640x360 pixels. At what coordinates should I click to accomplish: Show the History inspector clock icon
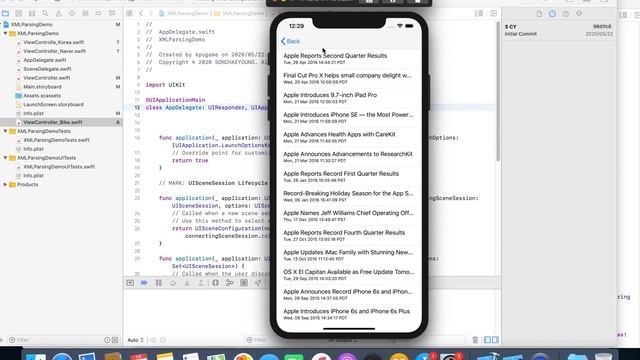point(552,13)
